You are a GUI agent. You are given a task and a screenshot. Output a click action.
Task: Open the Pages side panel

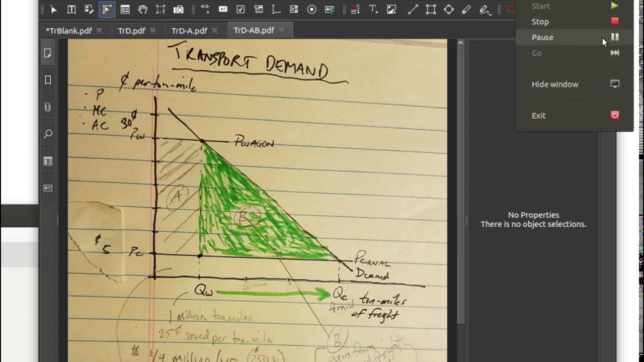[x=48, y=53]
